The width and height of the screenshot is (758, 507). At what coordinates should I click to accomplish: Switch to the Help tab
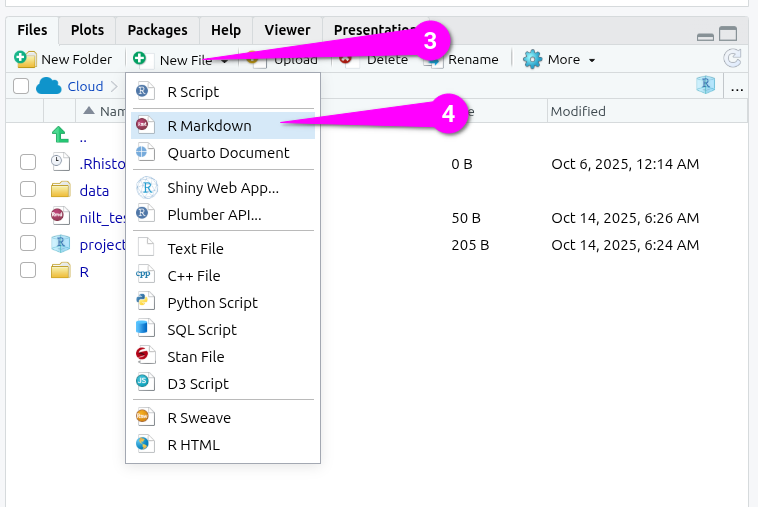click(x=226, y=30)
